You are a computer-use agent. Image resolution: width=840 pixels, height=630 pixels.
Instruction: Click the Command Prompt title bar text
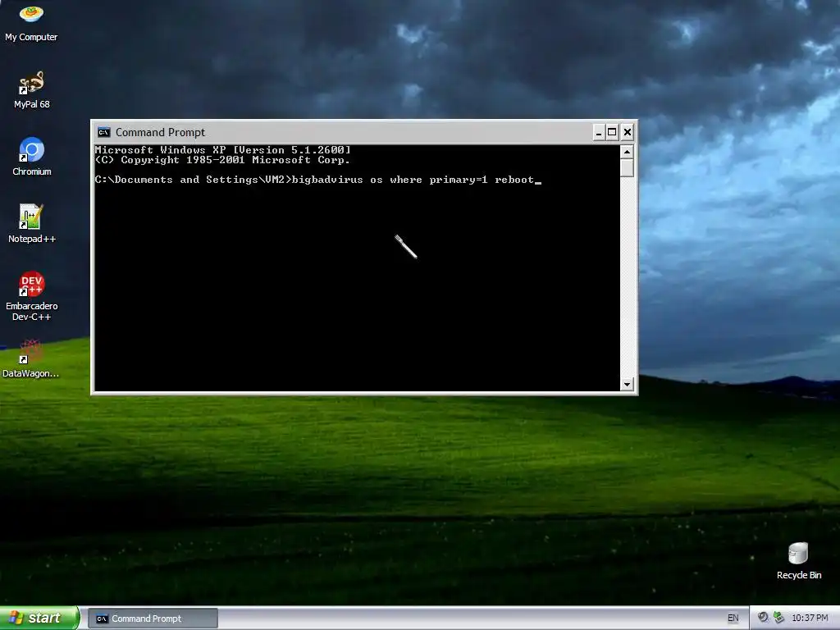pyautogui.click(x=160, y=132)
